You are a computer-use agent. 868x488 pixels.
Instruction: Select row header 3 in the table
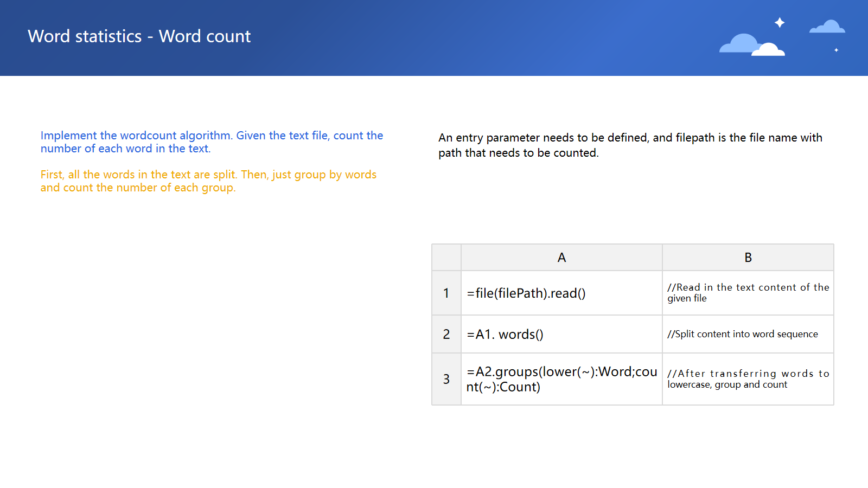[446, 379]
